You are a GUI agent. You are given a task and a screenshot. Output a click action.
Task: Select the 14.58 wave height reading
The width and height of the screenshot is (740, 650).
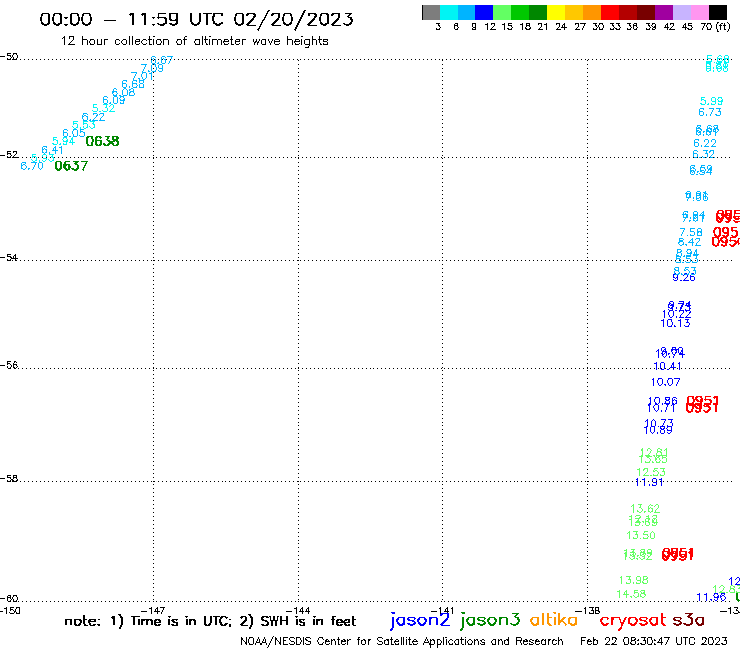tap(631, 593)
